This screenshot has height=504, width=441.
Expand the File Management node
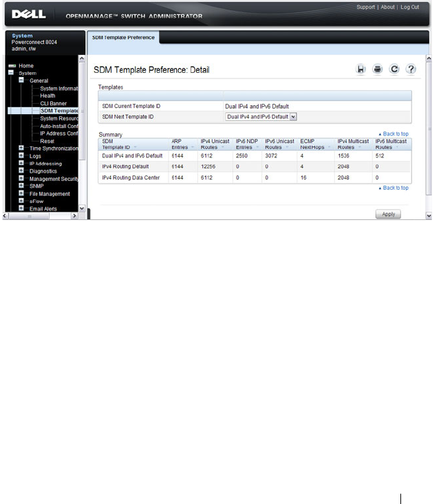pyautogui.click(x=21, y=193)
